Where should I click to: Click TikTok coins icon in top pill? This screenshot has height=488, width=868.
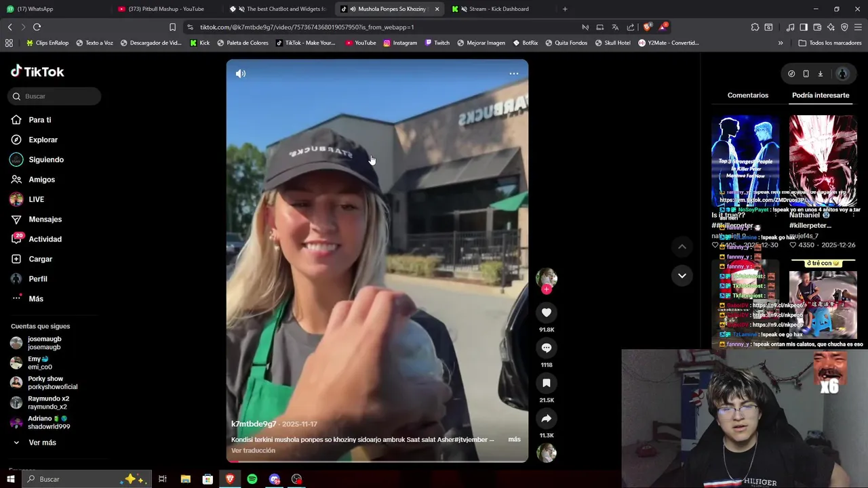791,74
